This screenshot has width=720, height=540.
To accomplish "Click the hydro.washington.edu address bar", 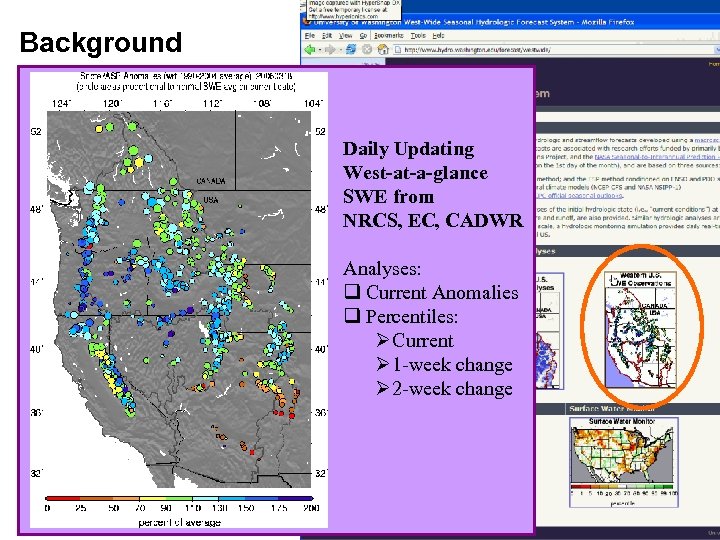I will tap(556, 50).
